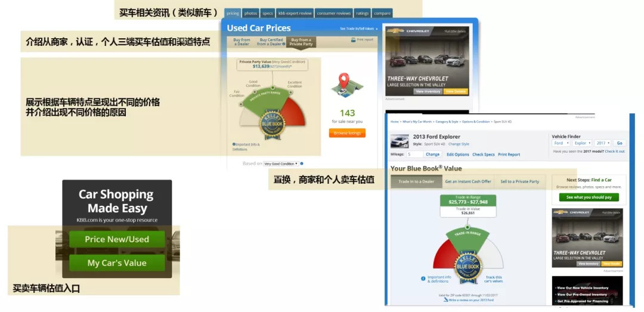Click the green My Car's Value button
Viewport: 644px width, 312px height.
[x=117, y=262]
